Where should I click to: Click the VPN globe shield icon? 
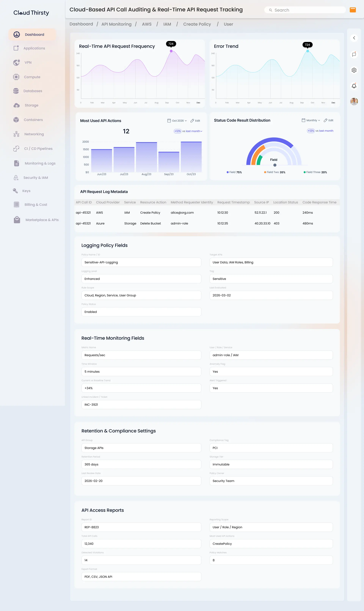click(x=16, y=62)
